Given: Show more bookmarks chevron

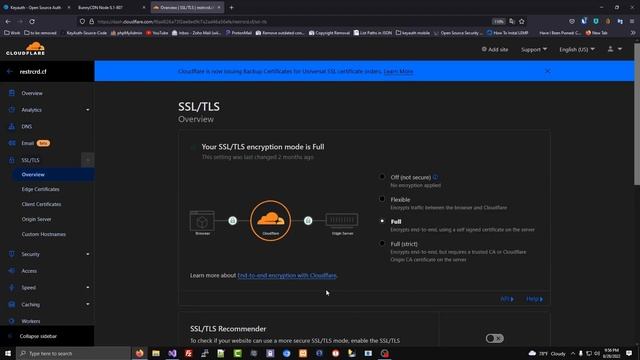Looking at the screenshot, I should point(633,33).
